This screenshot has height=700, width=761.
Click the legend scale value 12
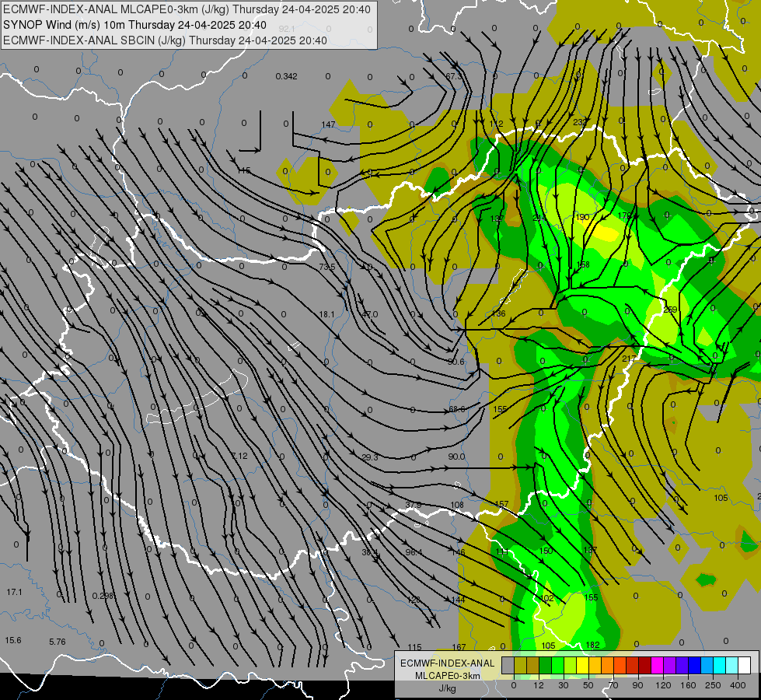[x=539, y=685]
